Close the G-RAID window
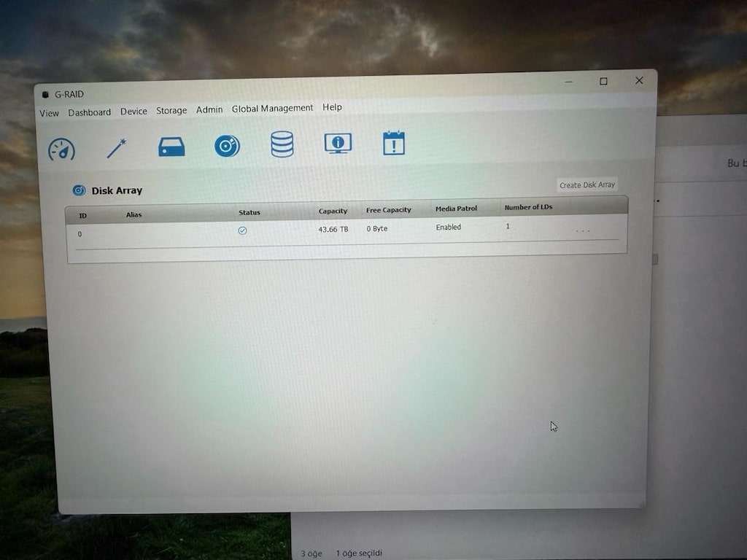Viewport: 747px width, 560px height. click(639, 80)
